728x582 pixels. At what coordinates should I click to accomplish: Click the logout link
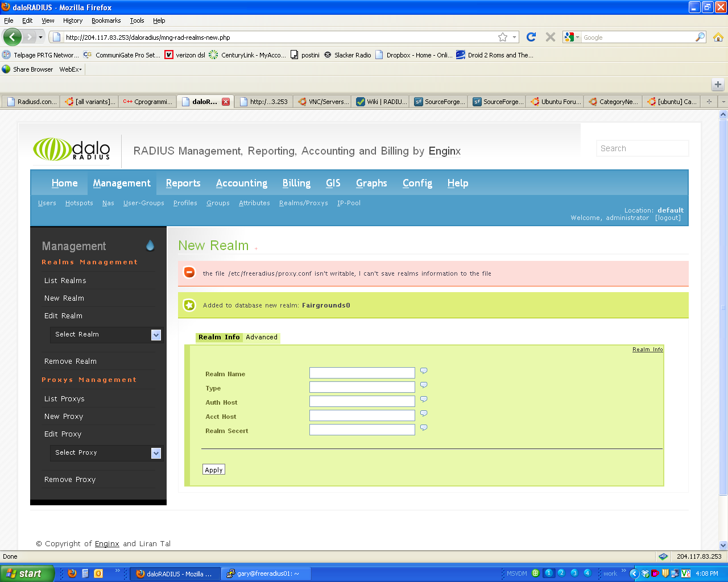(x=668, y=218)
